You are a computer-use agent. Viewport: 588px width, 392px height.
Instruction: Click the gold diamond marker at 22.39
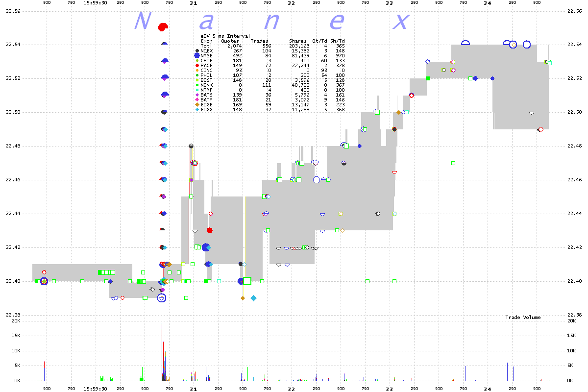[243, 298]
